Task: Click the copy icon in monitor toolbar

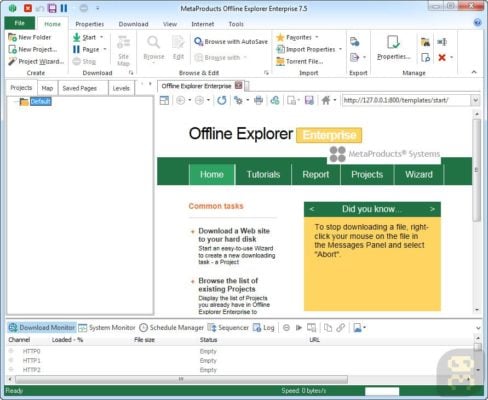Action: pyautogui.click(x=328, y=328)
